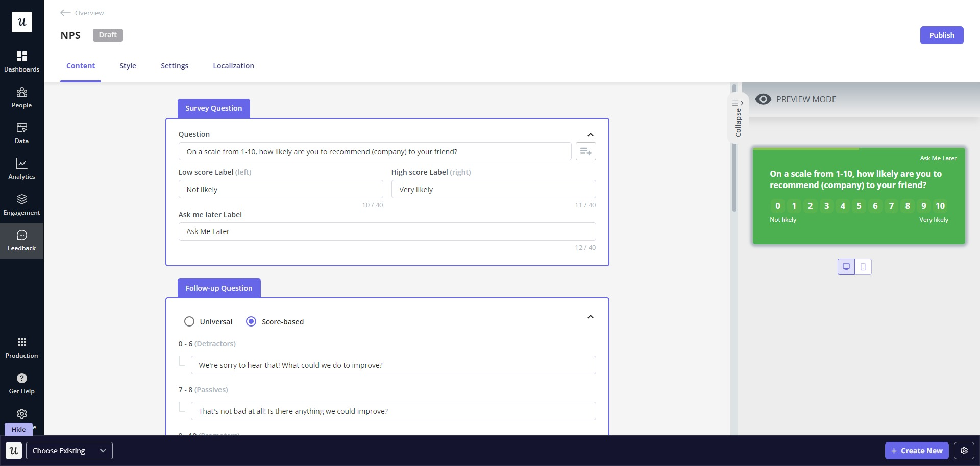
Task: Switch to the Style tab
Action: (x=128, y=66)
